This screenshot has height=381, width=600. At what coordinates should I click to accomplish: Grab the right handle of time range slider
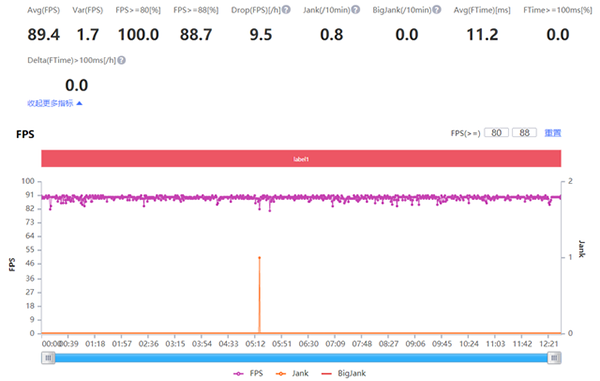554,358
